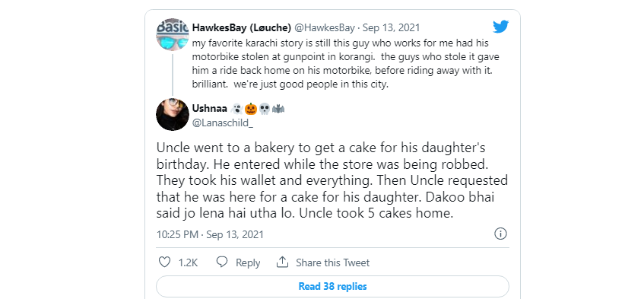Click HawkesBay (Løuche) display name

(x=242, y=27)
